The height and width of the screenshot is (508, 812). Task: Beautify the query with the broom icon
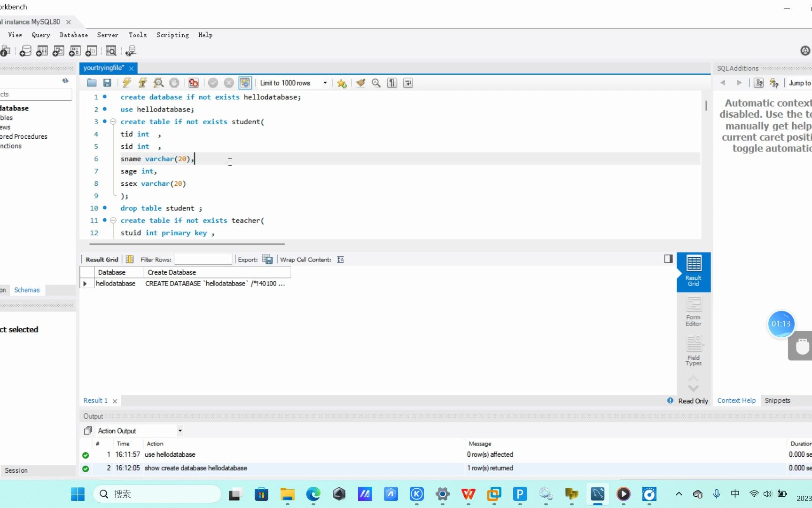pyautogui.click(x=360, y=83)
